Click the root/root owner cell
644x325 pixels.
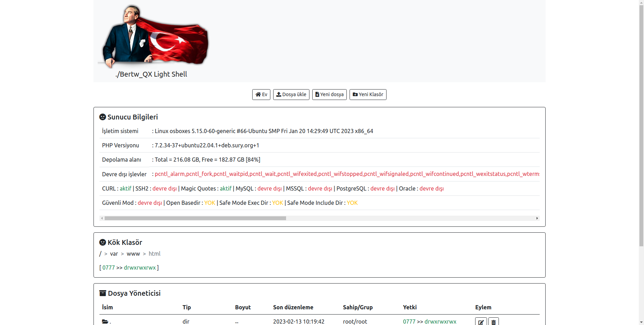pyautogui.click(x=355, y=322)
